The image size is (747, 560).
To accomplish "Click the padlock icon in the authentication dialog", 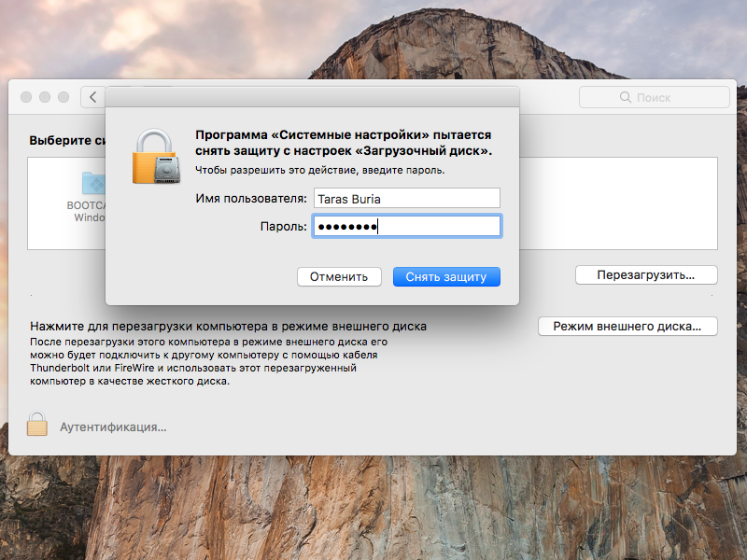I will pos(154,157).
